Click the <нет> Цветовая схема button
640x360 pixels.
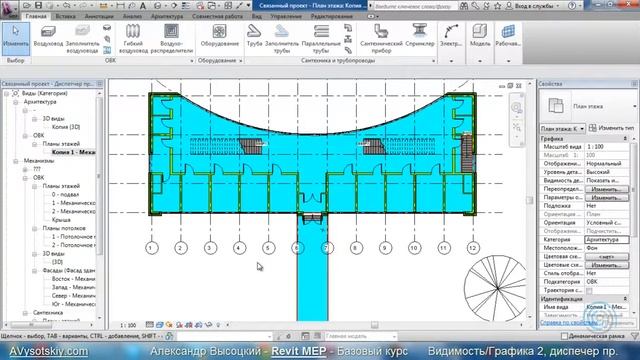click(x=607, y=257)
